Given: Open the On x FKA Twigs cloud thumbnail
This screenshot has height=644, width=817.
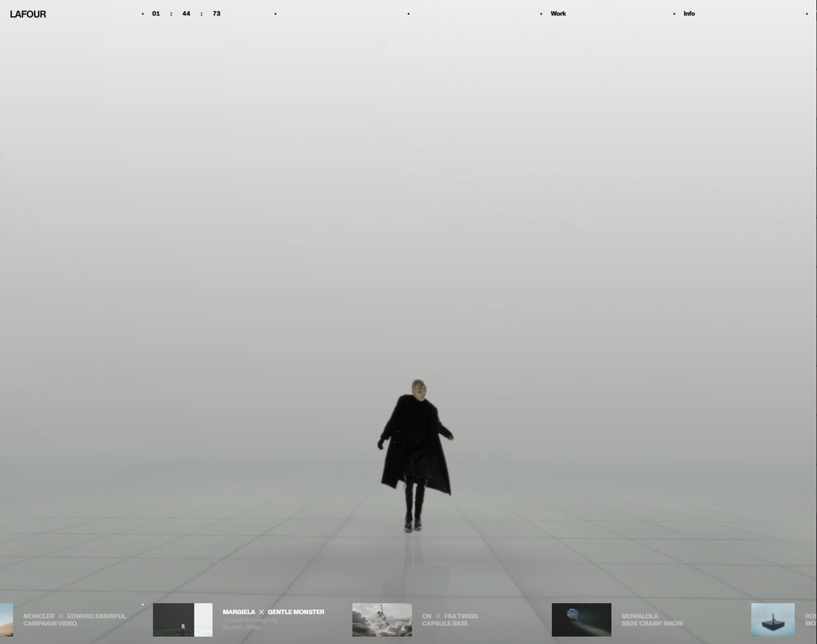Looking at the screenshot, I should coord(382,619).
